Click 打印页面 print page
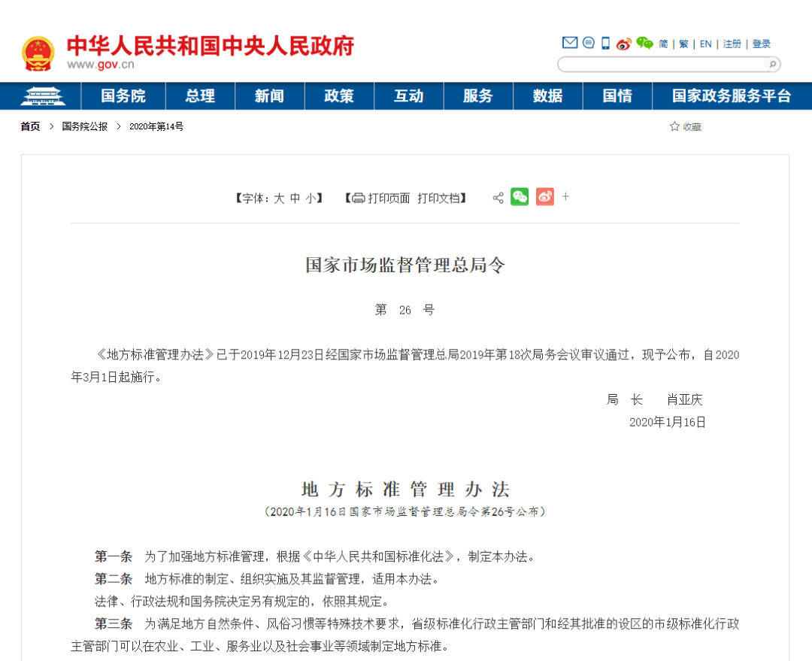The width and height of the screenshot is (812, 661). point(389,199)
